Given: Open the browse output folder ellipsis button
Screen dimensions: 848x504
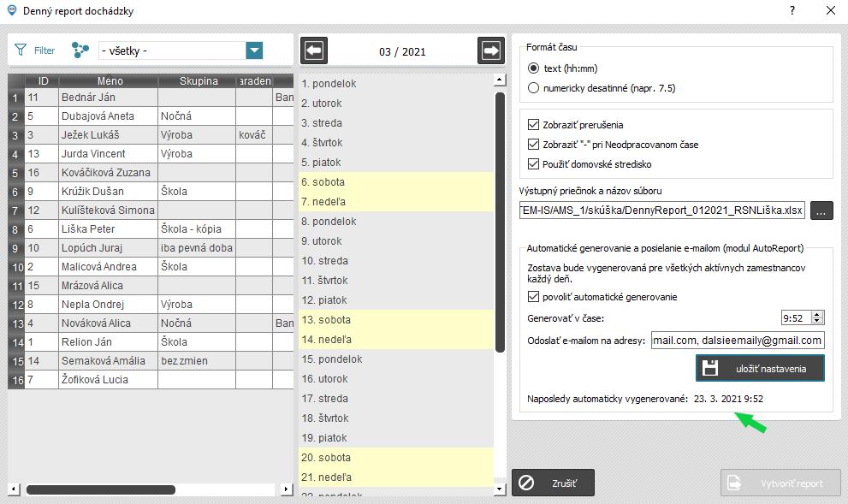Looking at the screenshot, I should (x=821, y=210).
